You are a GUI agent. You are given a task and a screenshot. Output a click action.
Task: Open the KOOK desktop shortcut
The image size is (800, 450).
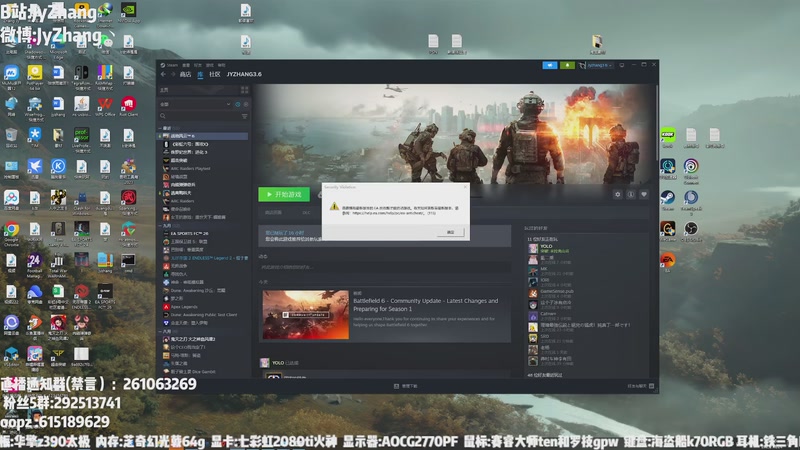tap(667, 138)
